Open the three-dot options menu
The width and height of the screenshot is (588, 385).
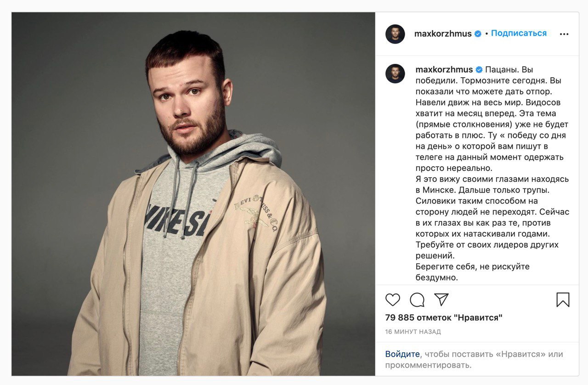564,34
